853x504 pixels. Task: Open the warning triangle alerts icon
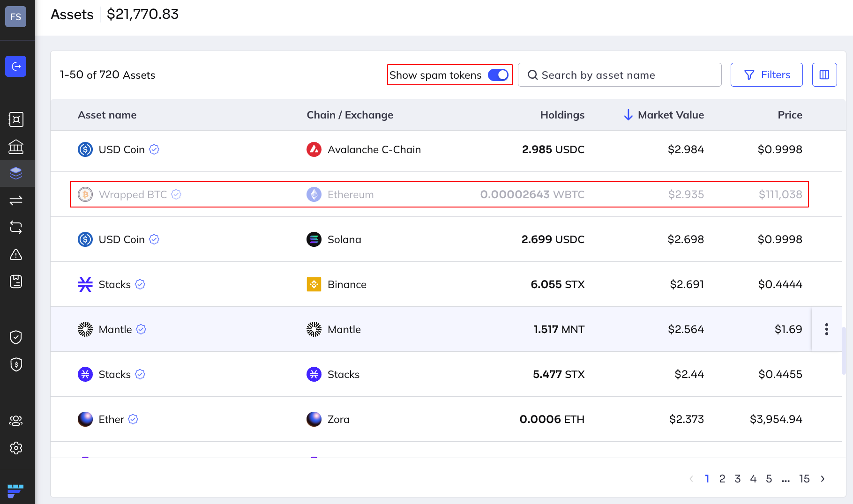(16, 254)
